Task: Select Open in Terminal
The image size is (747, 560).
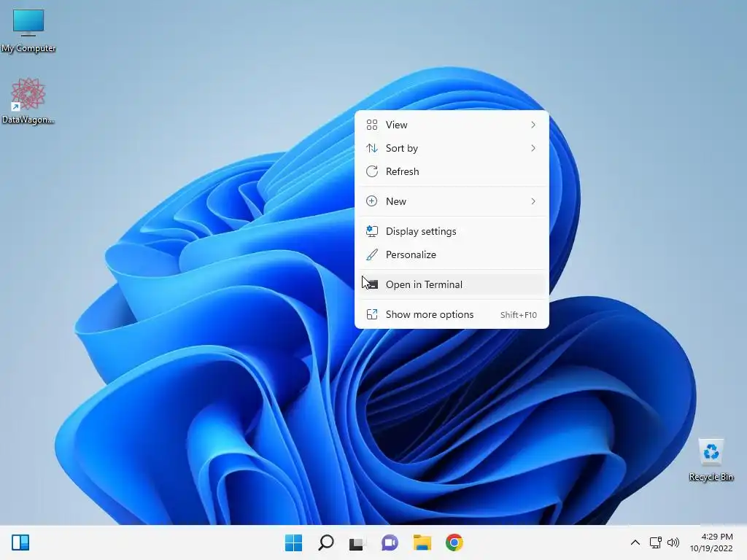Action: [452, 285]
